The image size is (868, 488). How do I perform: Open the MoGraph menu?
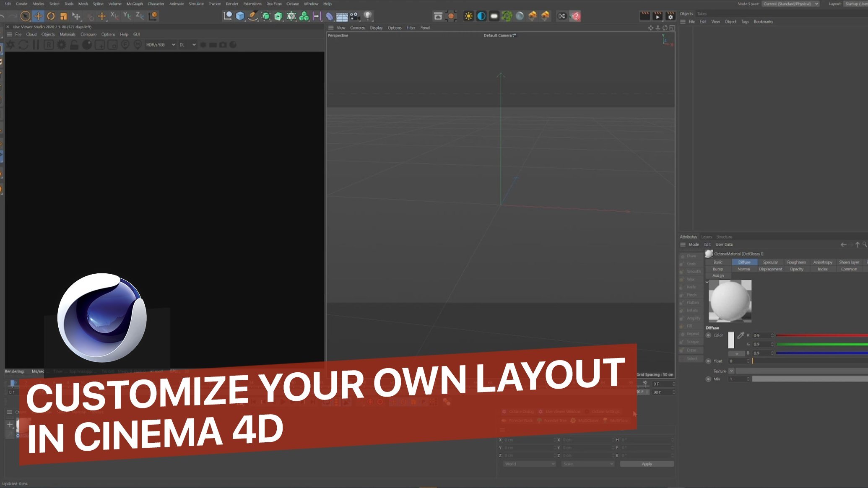click(135, 4)
